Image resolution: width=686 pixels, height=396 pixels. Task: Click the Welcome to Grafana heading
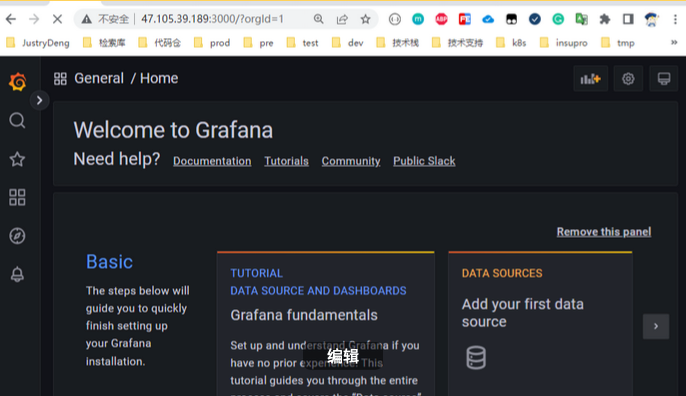(173, 130)
